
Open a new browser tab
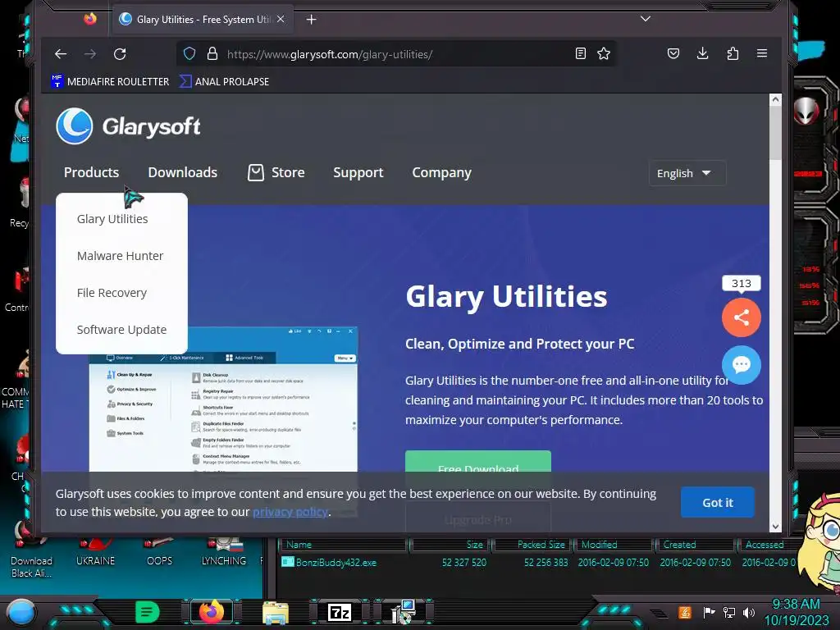click(311, 20)
